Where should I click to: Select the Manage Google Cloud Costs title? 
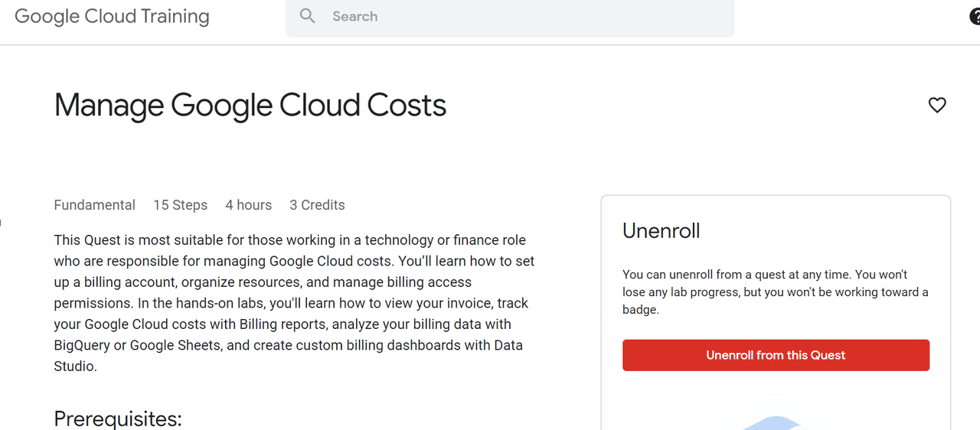250,106
